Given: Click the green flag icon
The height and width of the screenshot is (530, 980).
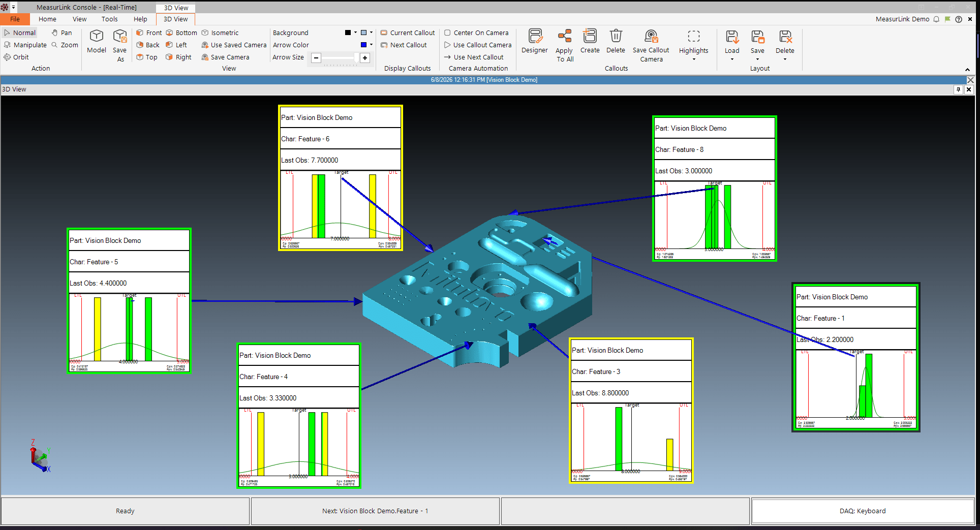Looking at the screenshot, I should 947,19.
